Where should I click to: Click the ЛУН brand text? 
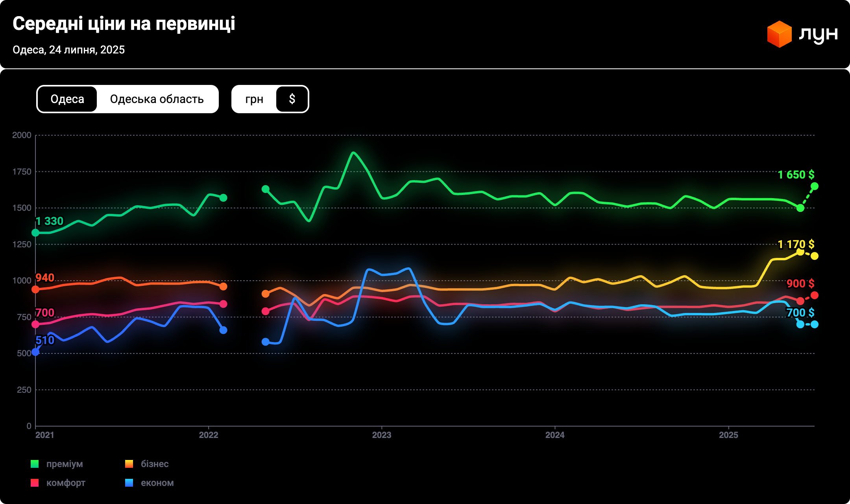point(818,35)
